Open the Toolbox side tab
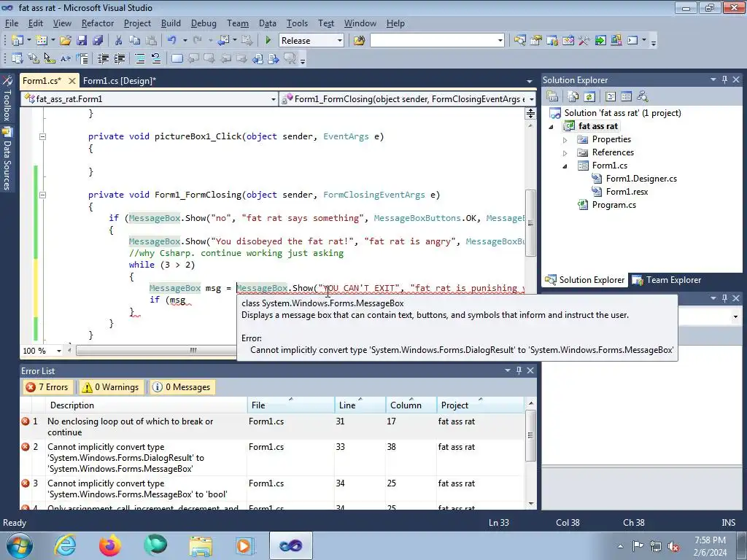747x560 pixels. point(7,99)
